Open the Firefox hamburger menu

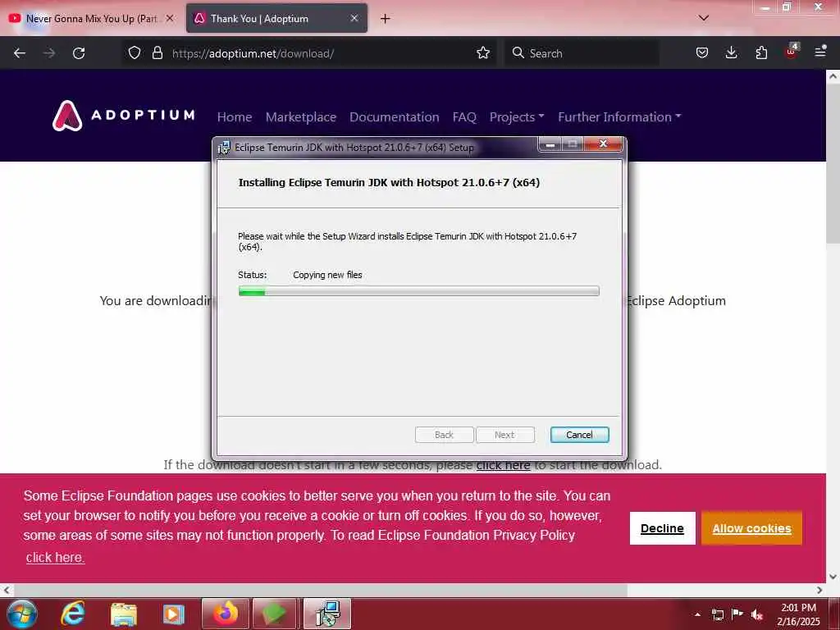pos(820,52)
